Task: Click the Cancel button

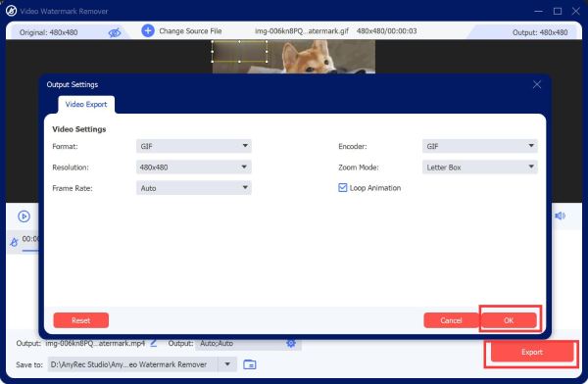Action: [x=451, y=320]
